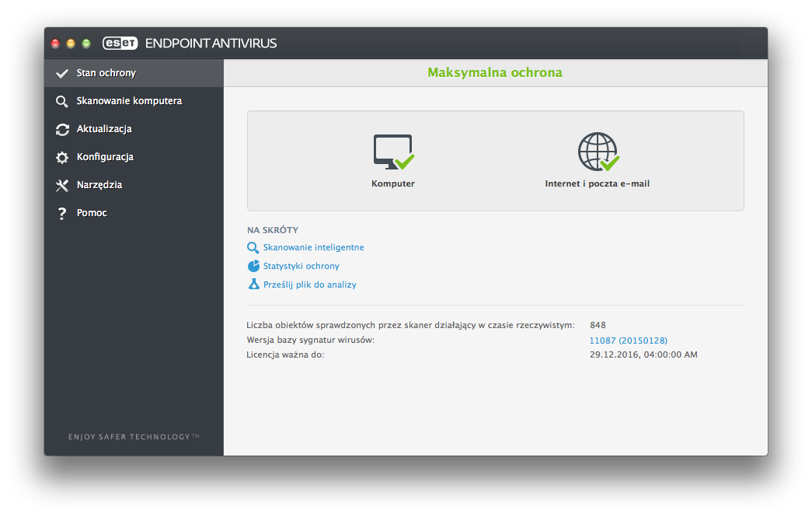Open Narzędzia in the sidebar

coord(134,185)
